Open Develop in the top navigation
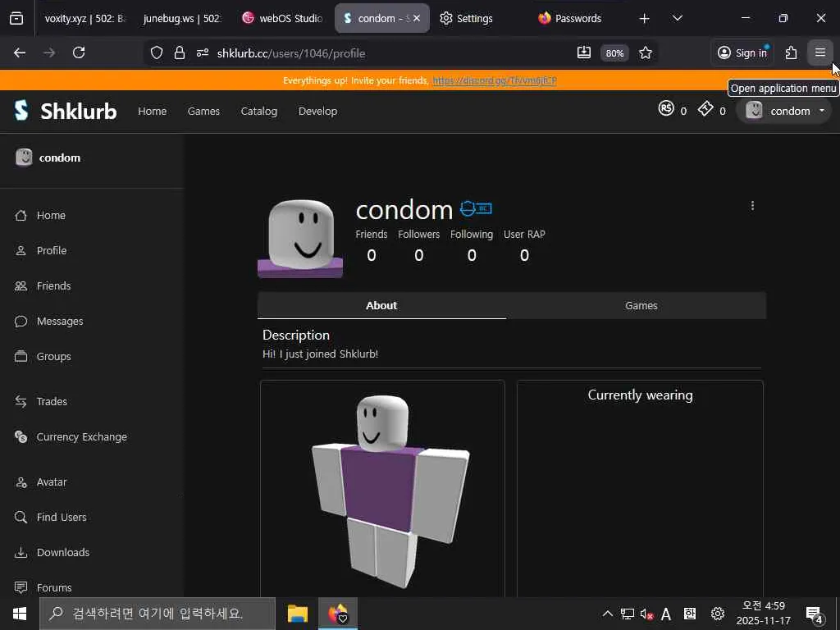This screenshot has width=840, height=630. click(317, 111)
